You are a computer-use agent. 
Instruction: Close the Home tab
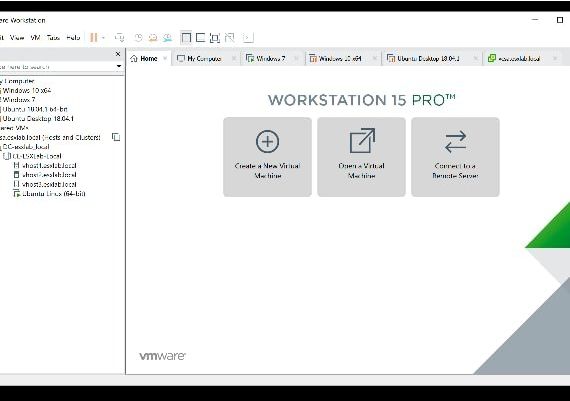click(165, 59)
